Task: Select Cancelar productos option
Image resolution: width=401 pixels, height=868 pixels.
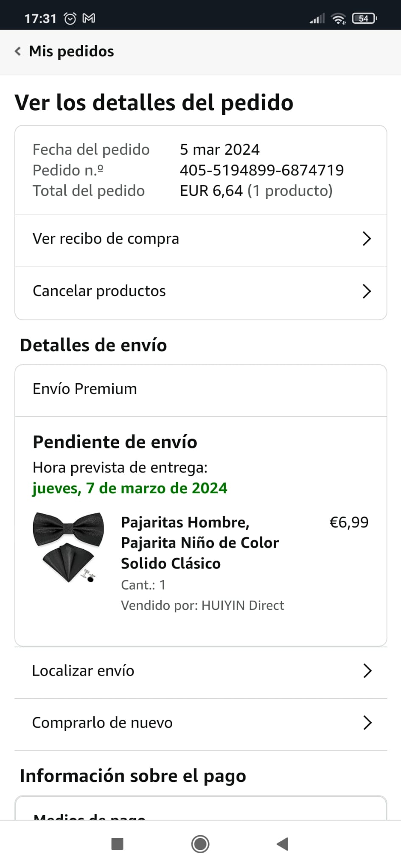Action: click(99, 291)
